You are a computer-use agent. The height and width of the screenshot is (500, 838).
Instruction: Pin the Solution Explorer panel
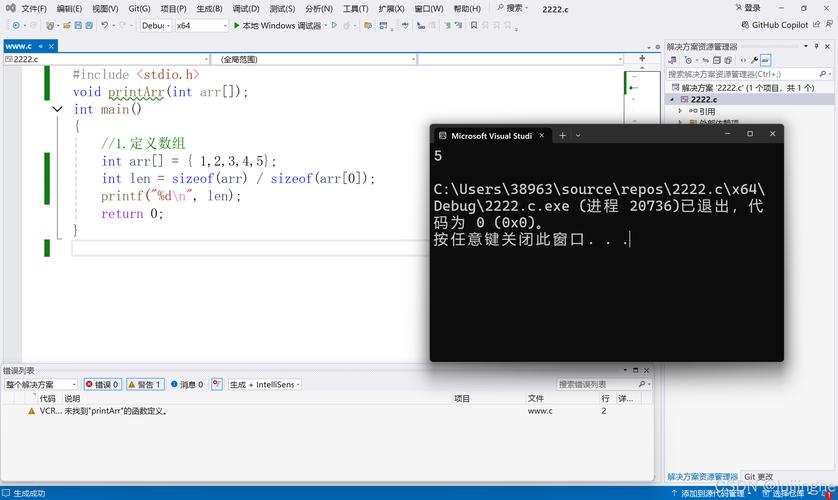pos(817,46)
